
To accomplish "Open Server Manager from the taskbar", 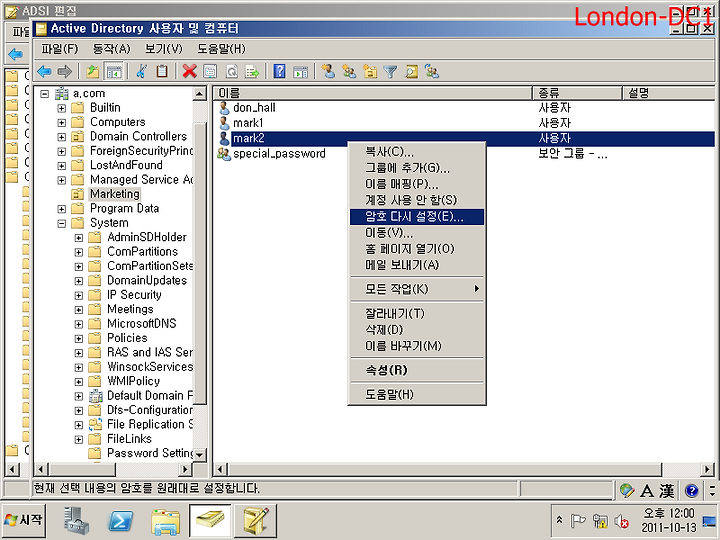I will (x=76, y=521).
